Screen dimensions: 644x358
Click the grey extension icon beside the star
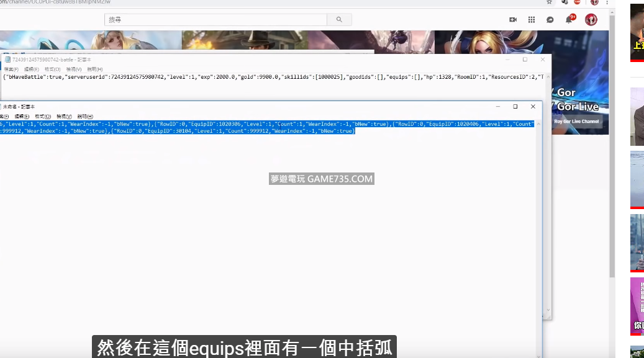click(565, 2)
